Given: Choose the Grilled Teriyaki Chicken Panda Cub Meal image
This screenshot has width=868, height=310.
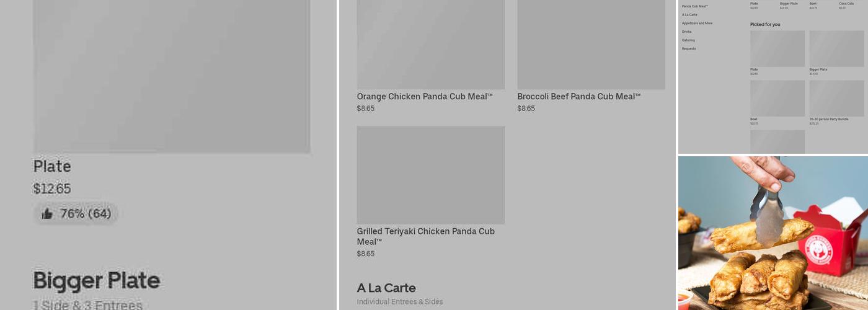Looking at the screenshot, I should 430,175.
